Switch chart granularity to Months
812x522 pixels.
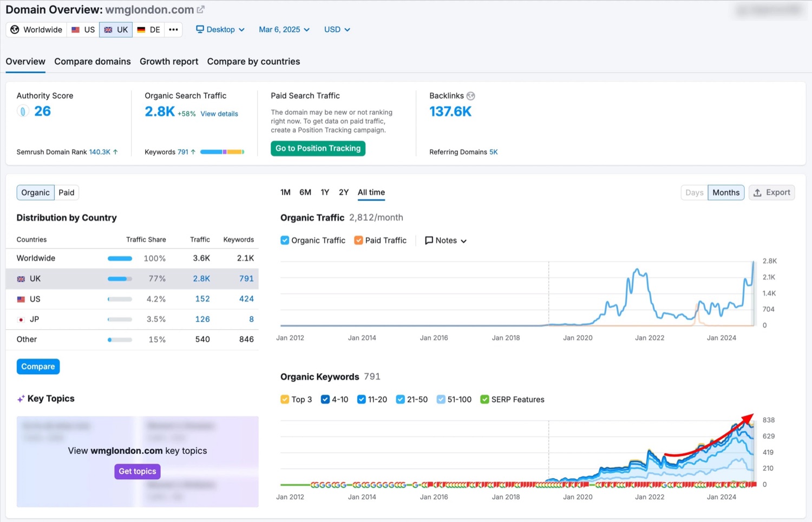(x=726, y=193)
